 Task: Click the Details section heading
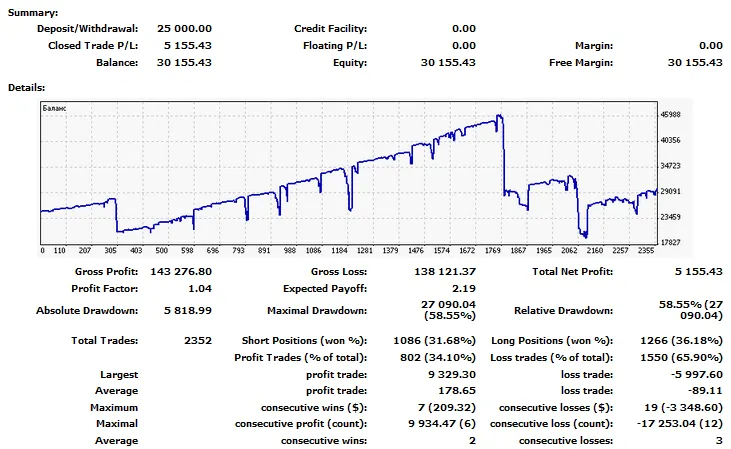point(27,87)
